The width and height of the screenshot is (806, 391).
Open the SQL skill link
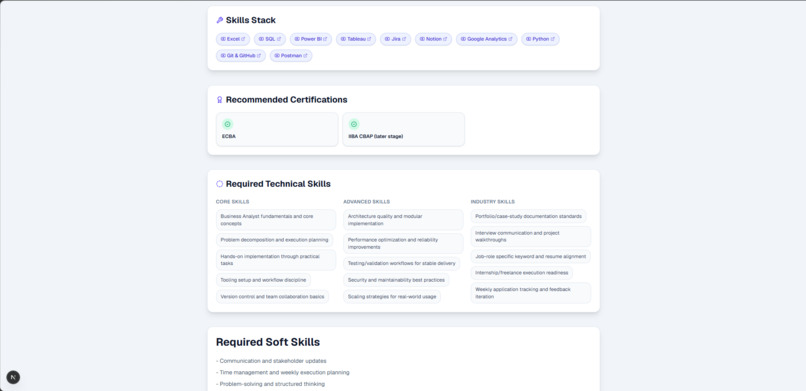tap(270, 39)
